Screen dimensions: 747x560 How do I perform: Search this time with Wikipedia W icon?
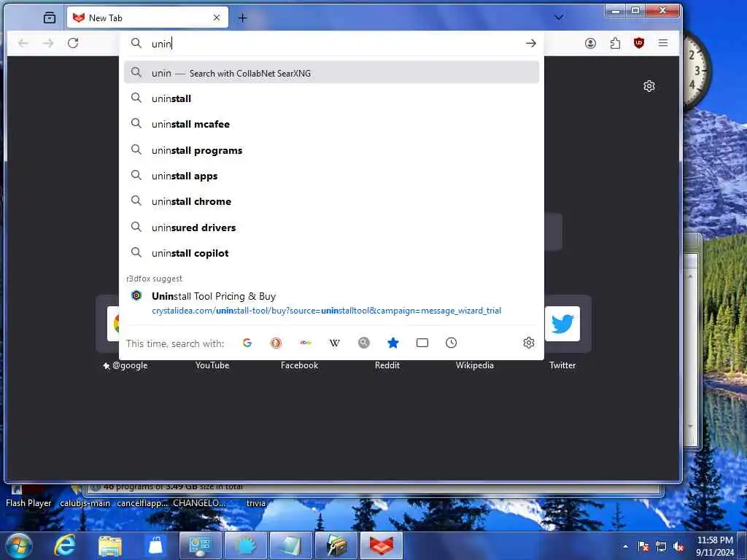pyautogui.click(x=334, y=343)
